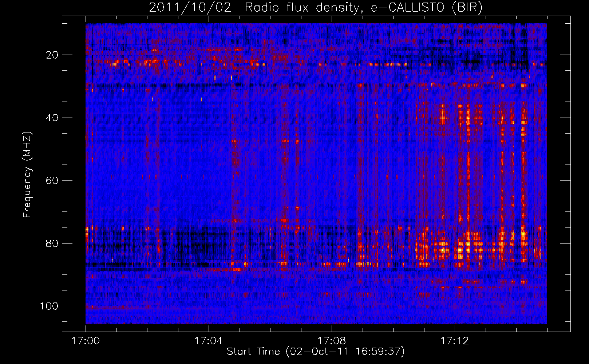
Task: Click the 17:08 time tick label
Action: 332,341
